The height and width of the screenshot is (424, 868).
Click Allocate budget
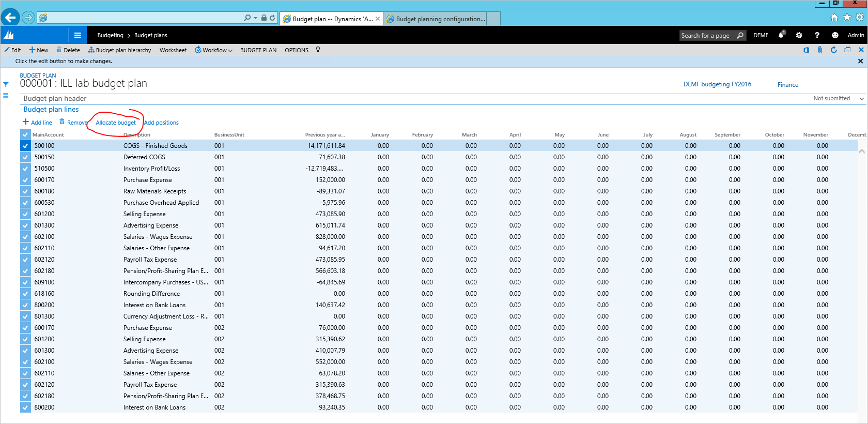(116, 123)
